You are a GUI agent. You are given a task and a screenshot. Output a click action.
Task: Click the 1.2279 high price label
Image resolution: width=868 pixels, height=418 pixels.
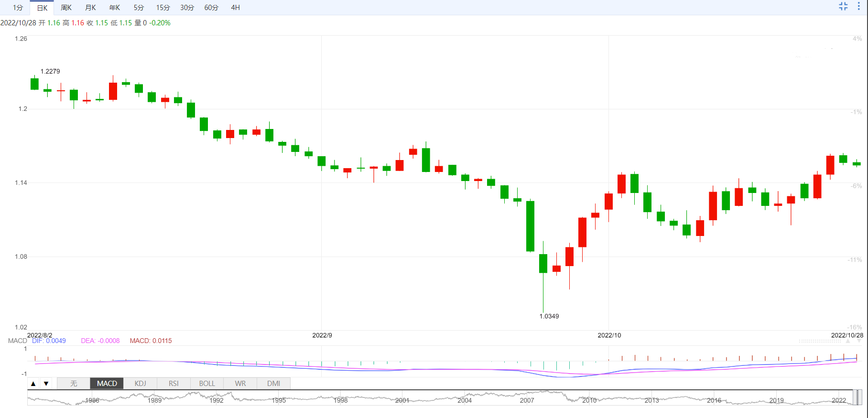click(x=50, y=71)
